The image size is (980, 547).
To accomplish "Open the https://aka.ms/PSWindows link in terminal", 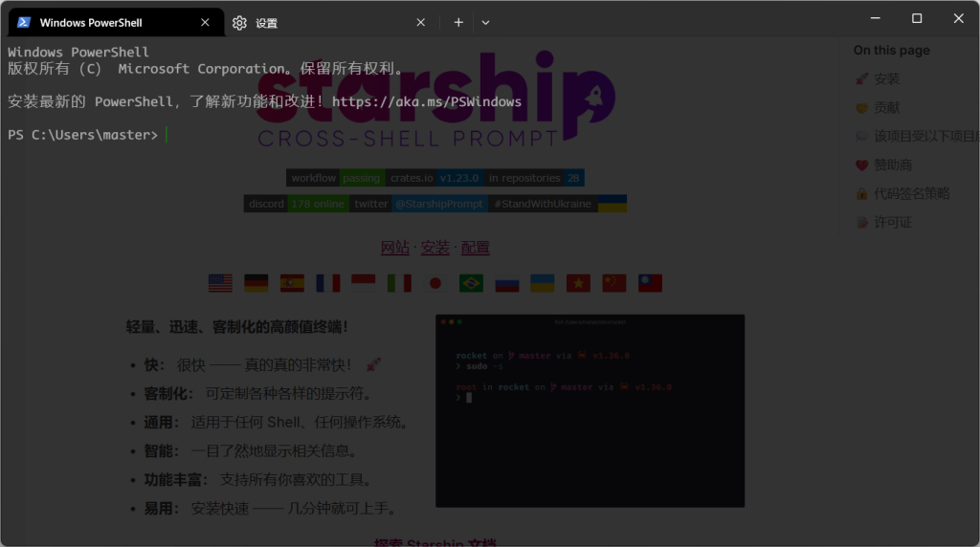I will (x=426, y=101).
